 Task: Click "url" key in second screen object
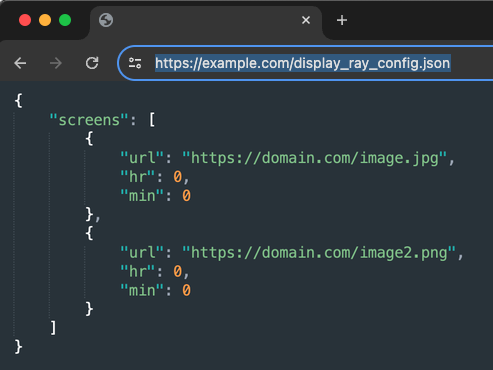click(x=142, y=253)
